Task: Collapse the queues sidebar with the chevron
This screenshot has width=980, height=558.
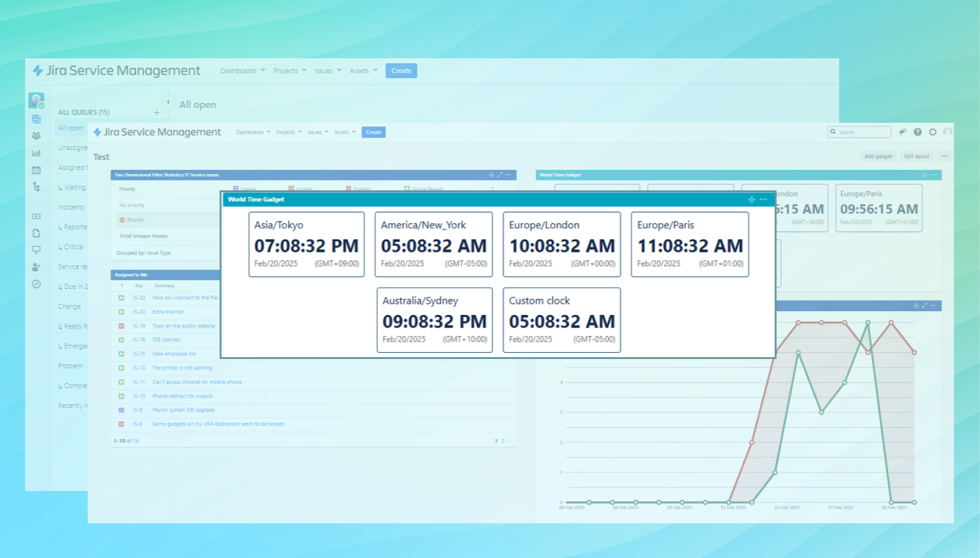Action: [168, 102]
